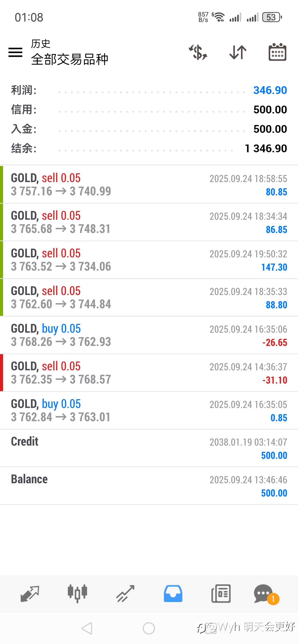Open the Quotes tab

coord(30,594)
